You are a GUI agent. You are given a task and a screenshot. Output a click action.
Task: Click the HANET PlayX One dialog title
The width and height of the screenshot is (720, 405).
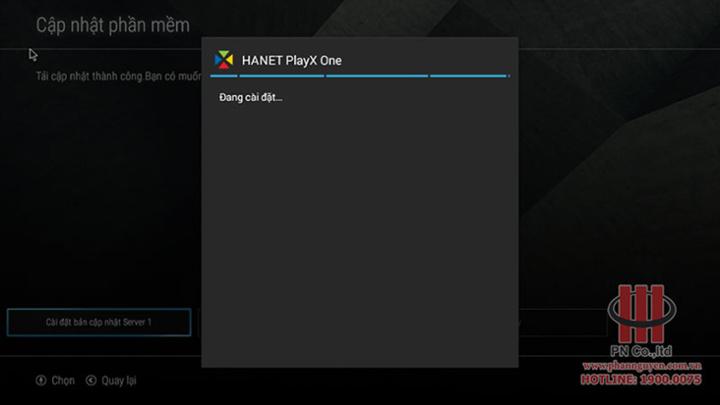click(x=292, y=61)
